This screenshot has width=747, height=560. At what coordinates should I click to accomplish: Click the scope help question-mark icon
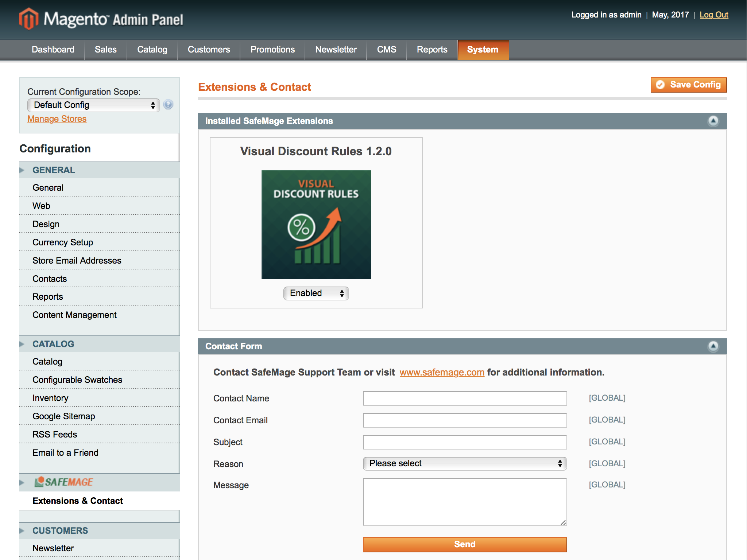tap(168, 105)
